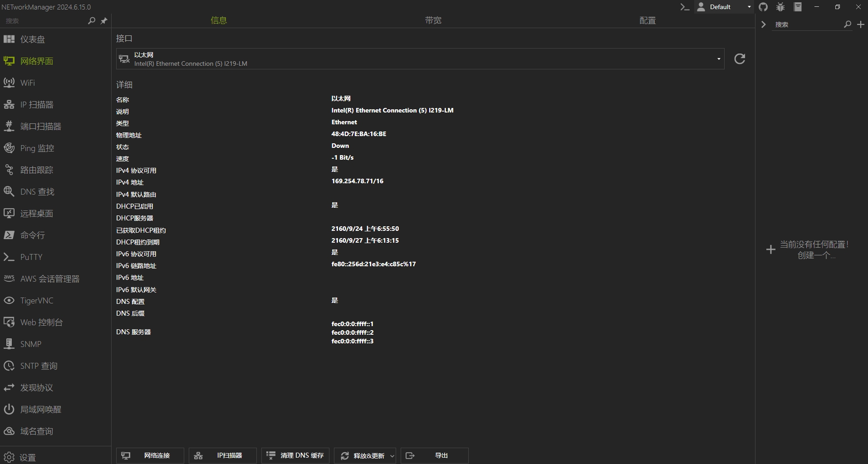This screenshot has width=868, height=464.
Task: Click the 导出 button
Action: pyautogui.click(x=434, y=455)
